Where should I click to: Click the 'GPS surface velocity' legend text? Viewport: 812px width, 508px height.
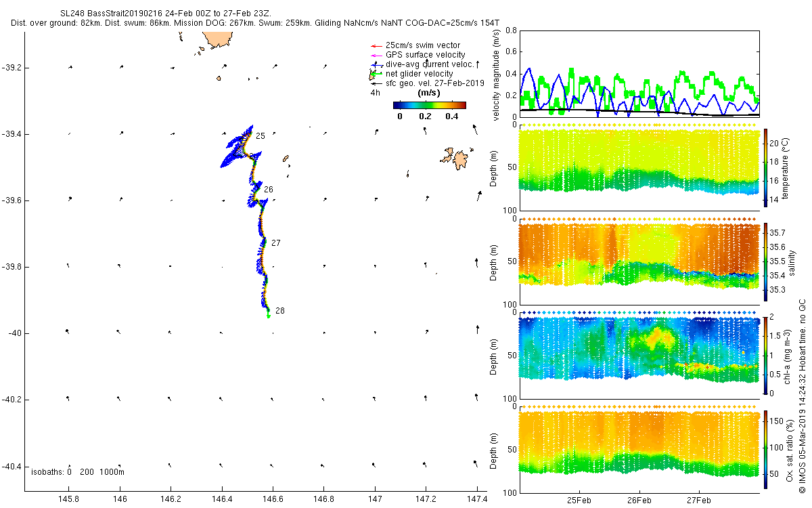(x=425, y=55)
